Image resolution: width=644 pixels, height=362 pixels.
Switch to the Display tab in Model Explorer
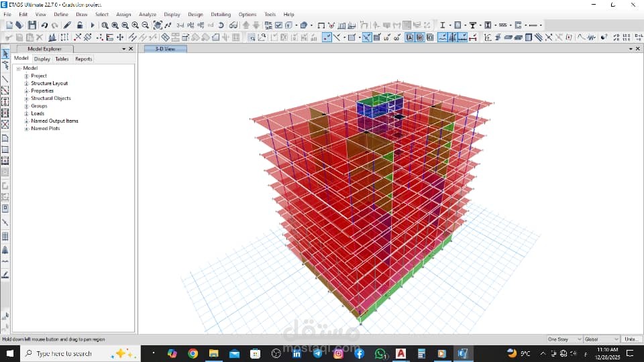pyautogui.click(x=42, y=59)
